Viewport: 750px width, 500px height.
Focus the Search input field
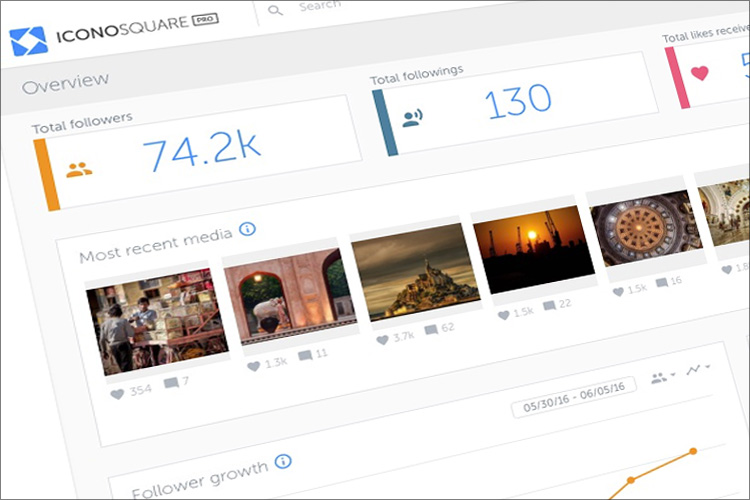pyautogui.click(x=320, y=6)
